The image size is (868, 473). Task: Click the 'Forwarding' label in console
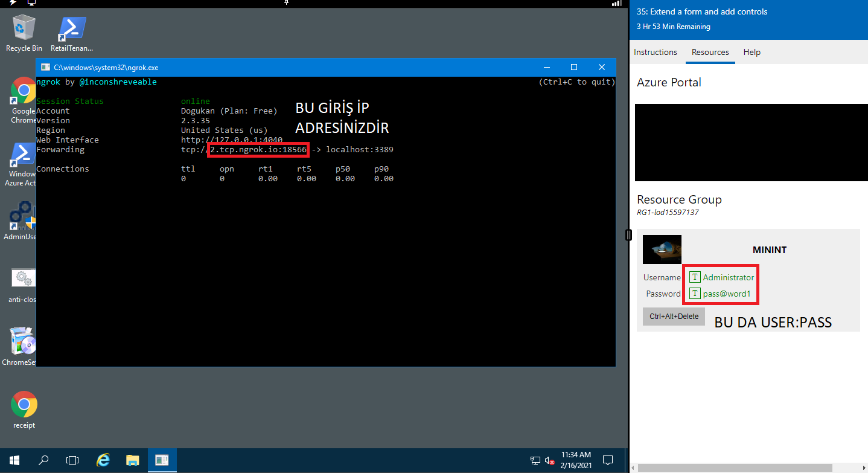pyautogui.click(x=60, y=149)
